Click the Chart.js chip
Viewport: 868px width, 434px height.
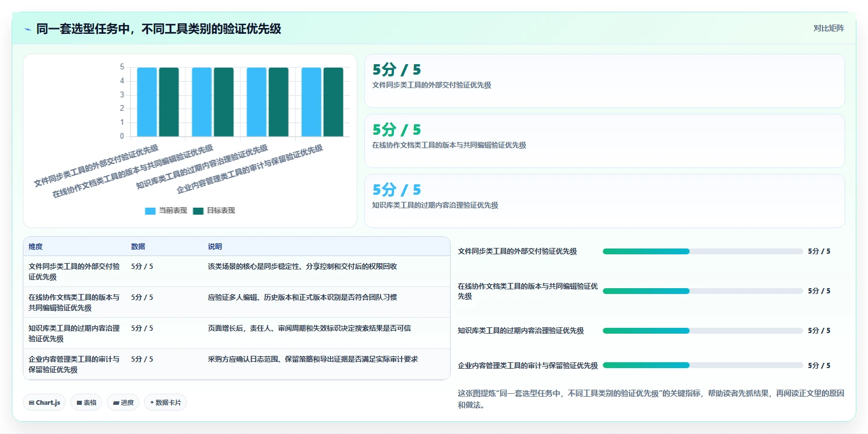pyautogui.click(x=44, y=402)
